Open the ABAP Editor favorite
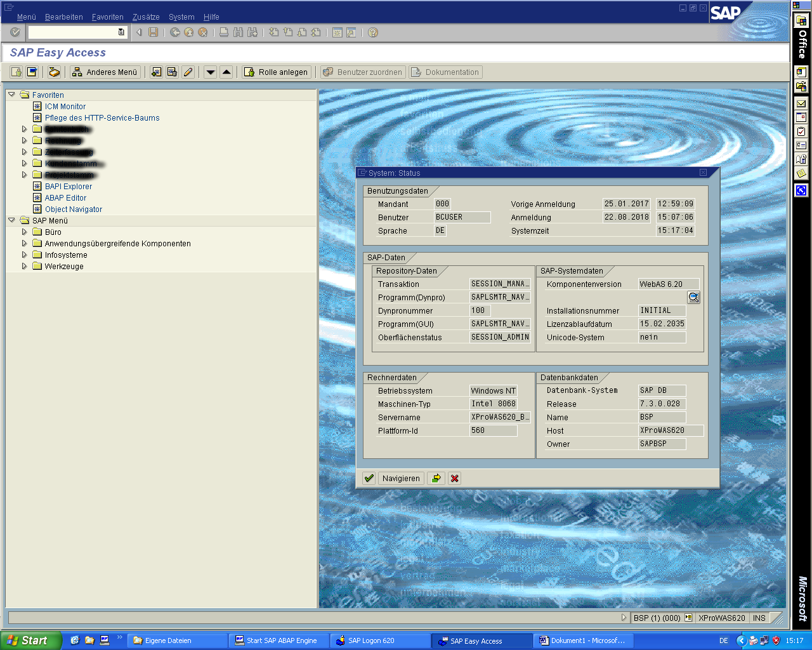This screenshot has width=812, height=650. coord(65,197)
